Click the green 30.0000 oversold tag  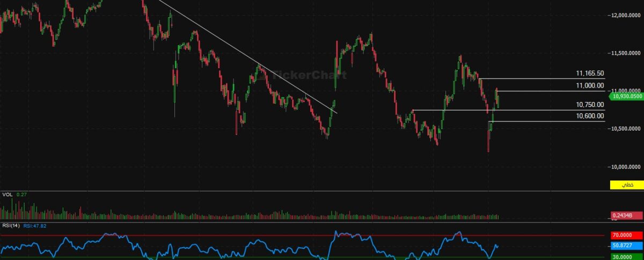tap(626, 257)
